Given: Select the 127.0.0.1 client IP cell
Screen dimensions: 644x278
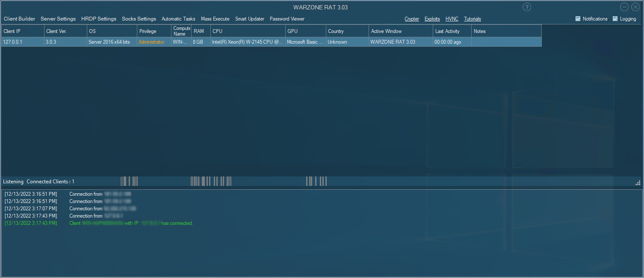Looking at the screenshot, I should [23, 42].
